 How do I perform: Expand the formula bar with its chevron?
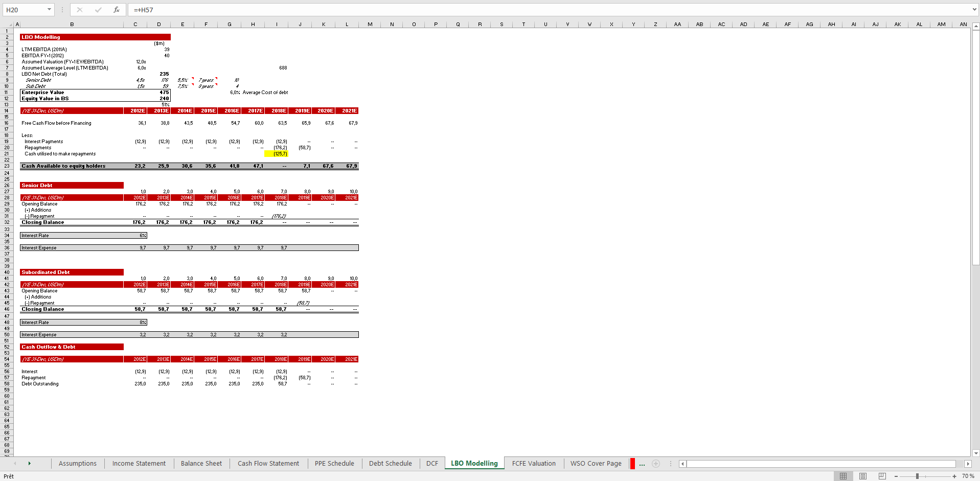[974, 9]
